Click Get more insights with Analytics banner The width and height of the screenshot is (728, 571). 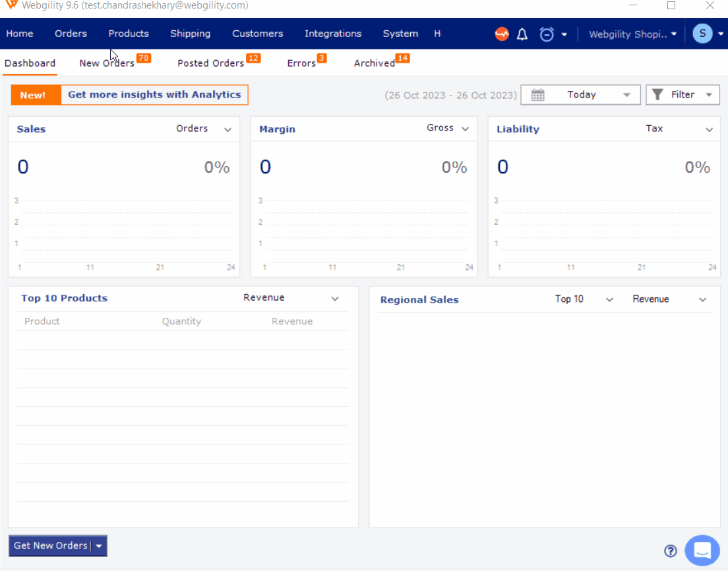coord(154,95)
